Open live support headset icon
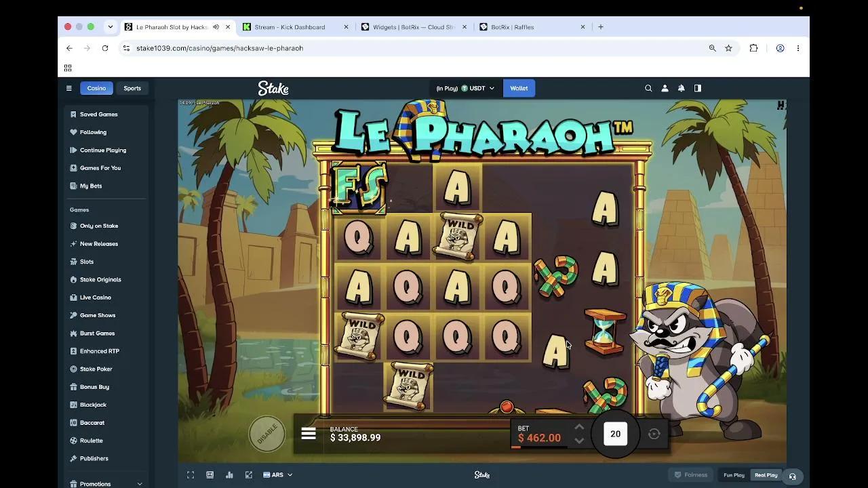 click(792, 476)
